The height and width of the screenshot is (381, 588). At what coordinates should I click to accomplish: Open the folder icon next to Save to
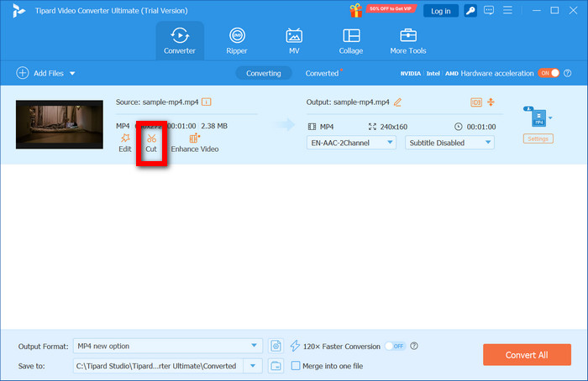pyautogui.click(x=276, y=365)
